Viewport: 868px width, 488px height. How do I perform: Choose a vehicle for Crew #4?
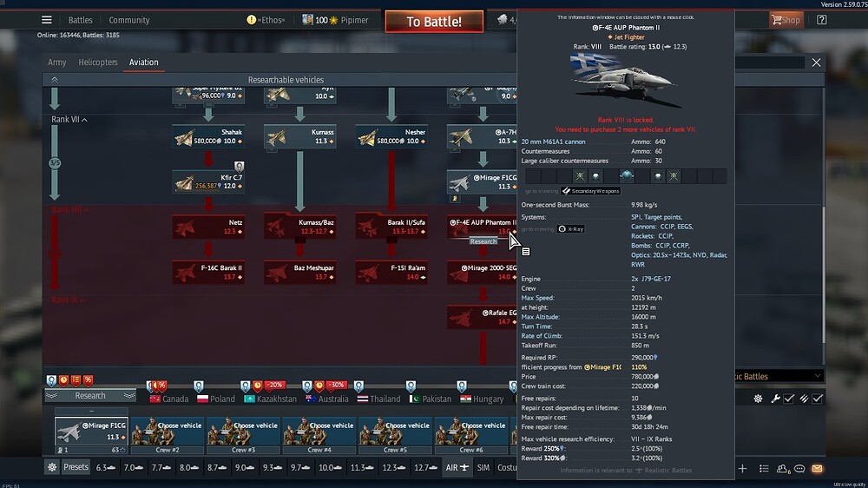point(319,435)
